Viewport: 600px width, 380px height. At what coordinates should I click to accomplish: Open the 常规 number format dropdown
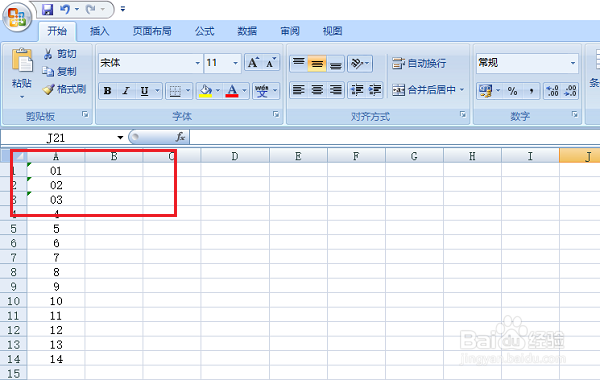click(573, 63)
